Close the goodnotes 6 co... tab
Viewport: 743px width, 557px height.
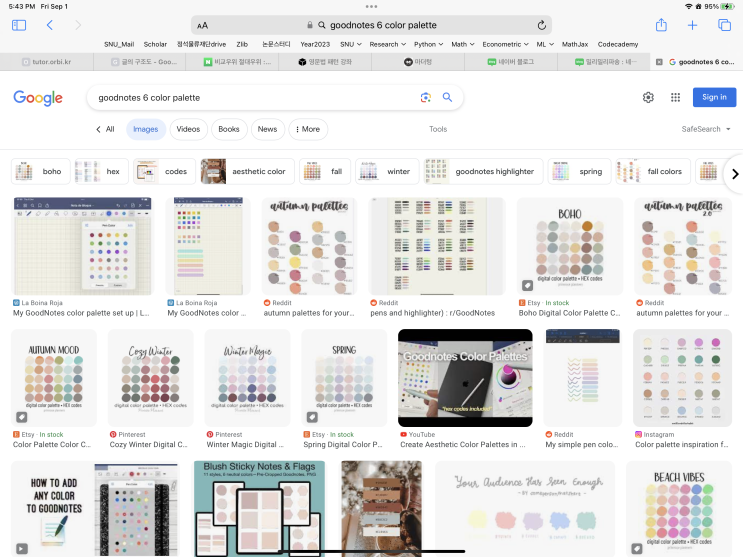pyautogui.click(x=659, y=62)
